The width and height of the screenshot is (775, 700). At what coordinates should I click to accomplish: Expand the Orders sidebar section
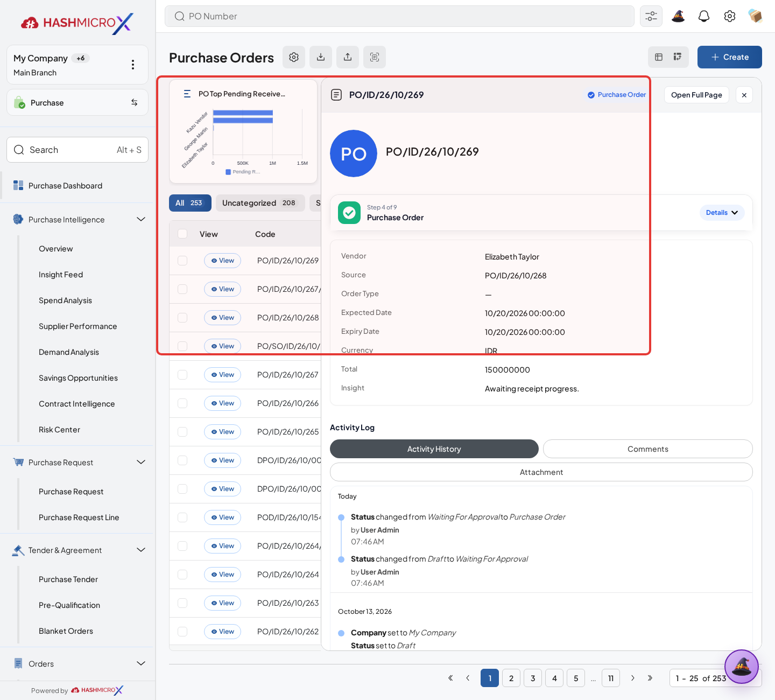click(141, 663)
